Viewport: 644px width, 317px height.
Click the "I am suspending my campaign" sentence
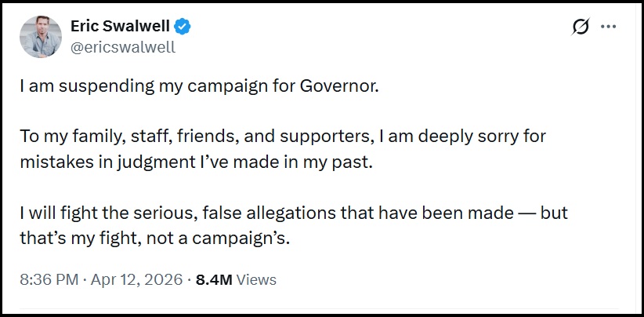point(199,85)
